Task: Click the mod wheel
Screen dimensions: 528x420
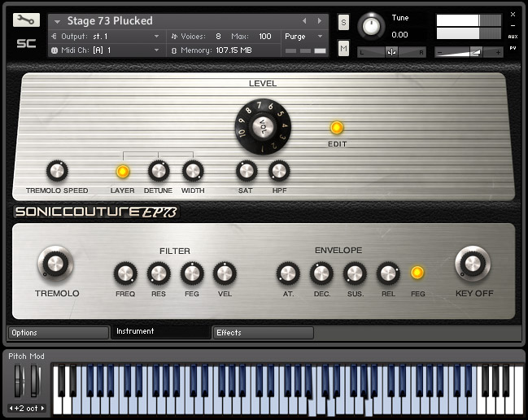Action: click(x=36, y=381)
